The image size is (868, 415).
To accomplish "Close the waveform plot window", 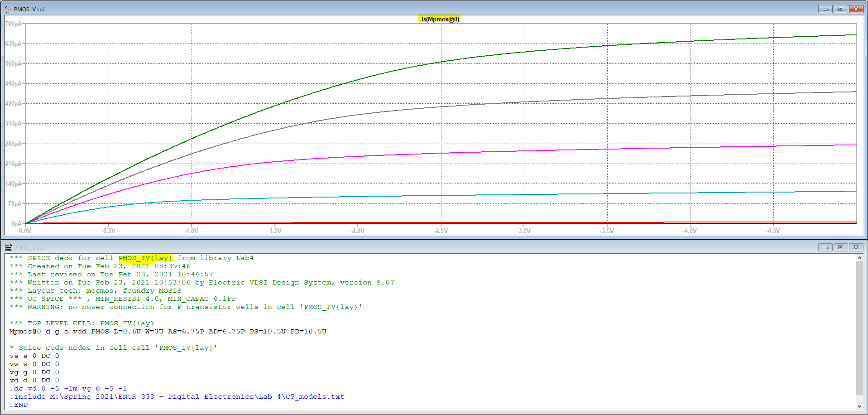I will click(x=856, y=9).
